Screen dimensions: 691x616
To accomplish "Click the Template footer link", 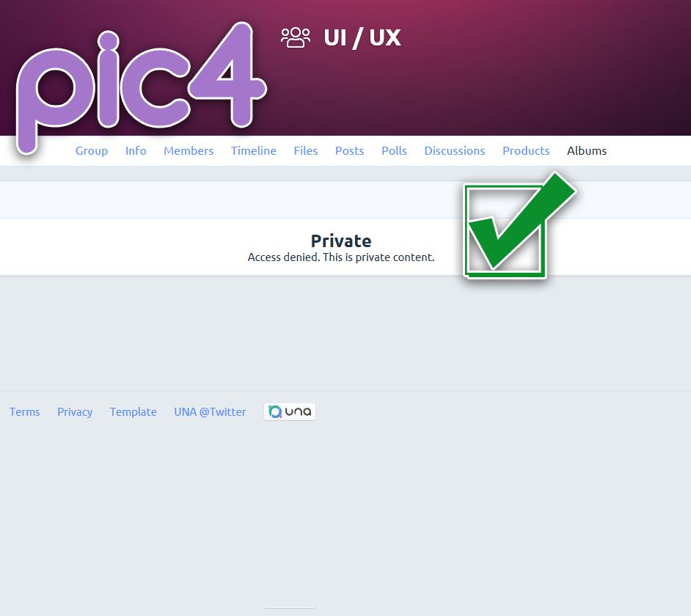I will (134, 411).
